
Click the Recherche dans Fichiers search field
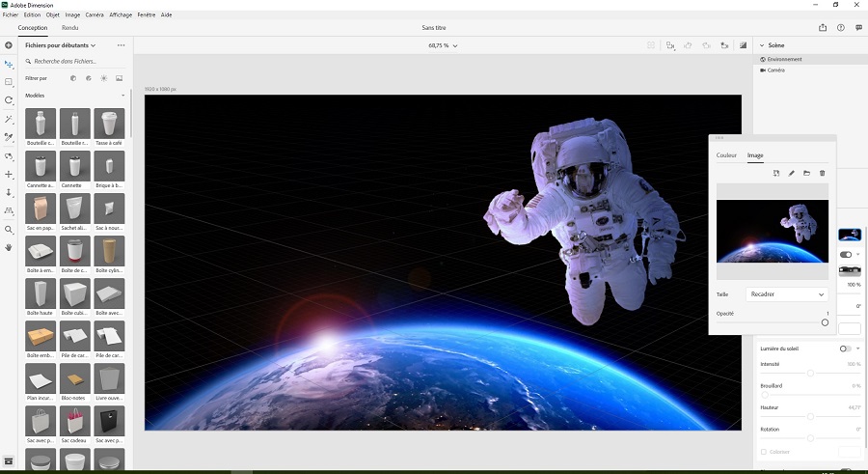[75, 62]
